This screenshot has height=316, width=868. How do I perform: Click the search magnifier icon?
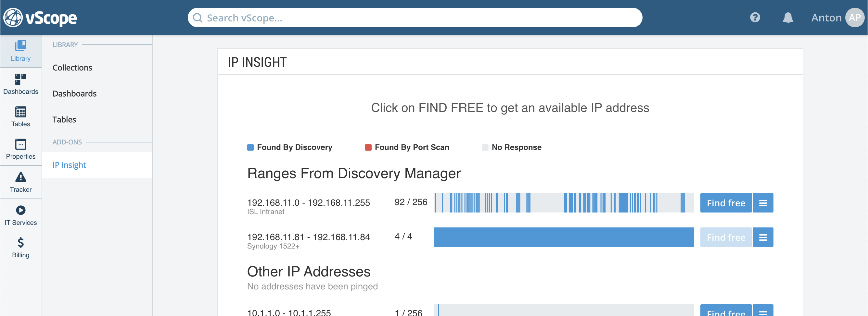(x=198, y=18)
